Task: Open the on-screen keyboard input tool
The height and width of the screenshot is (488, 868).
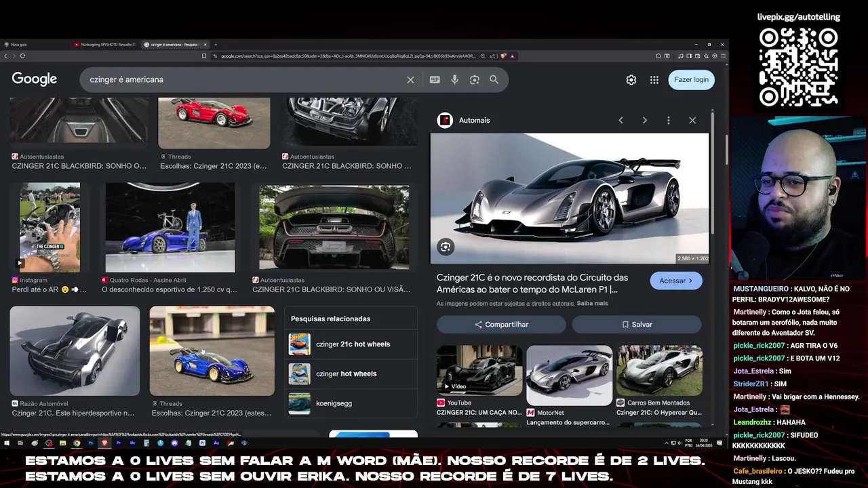Action: click(435, 79)
